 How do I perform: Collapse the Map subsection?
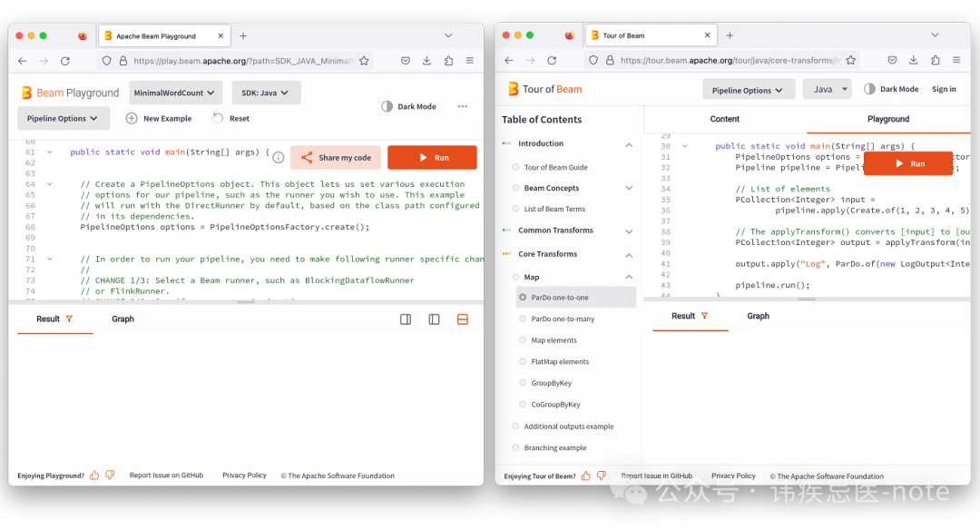tap(629, 277)
